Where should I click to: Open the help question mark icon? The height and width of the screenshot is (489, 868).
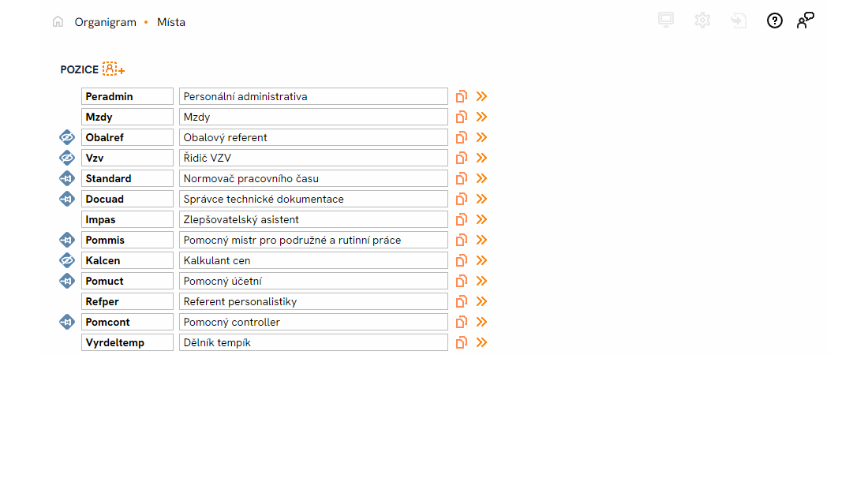775,21
